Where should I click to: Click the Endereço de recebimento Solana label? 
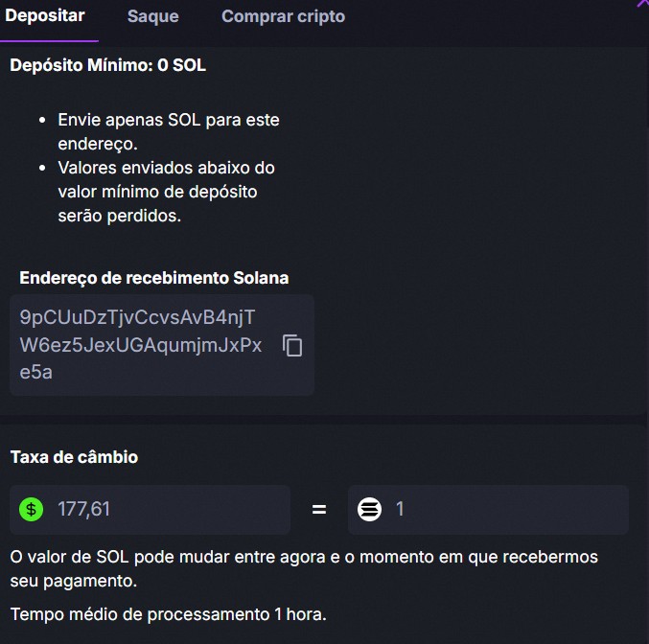pos(154,278)
